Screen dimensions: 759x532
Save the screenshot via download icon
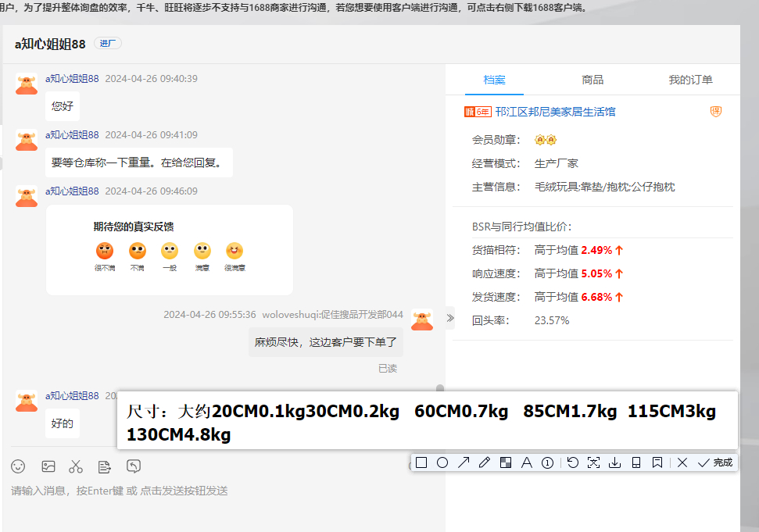pyautogui.click(x=614, y=462)
